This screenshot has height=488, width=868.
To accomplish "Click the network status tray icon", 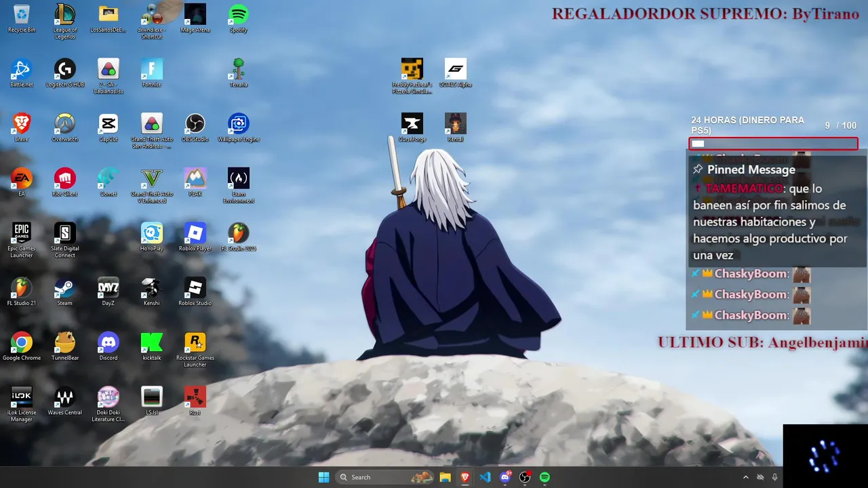I will click(760, 477).
